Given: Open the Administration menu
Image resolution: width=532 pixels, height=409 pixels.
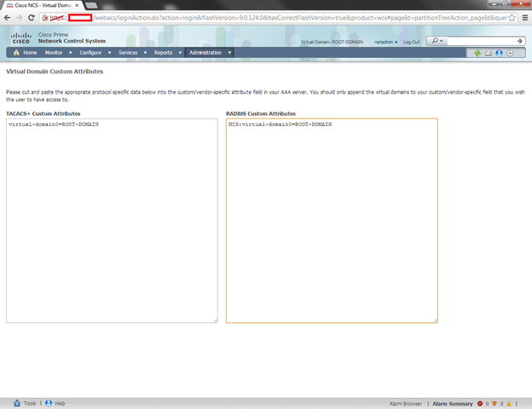Looking at the screenshot, I should [205, 53].
